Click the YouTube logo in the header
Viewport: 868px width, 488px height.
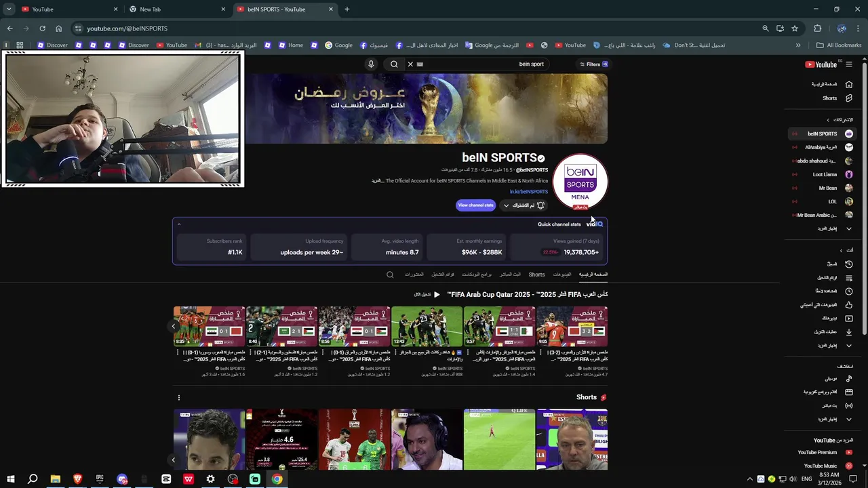tap(821, 64)
